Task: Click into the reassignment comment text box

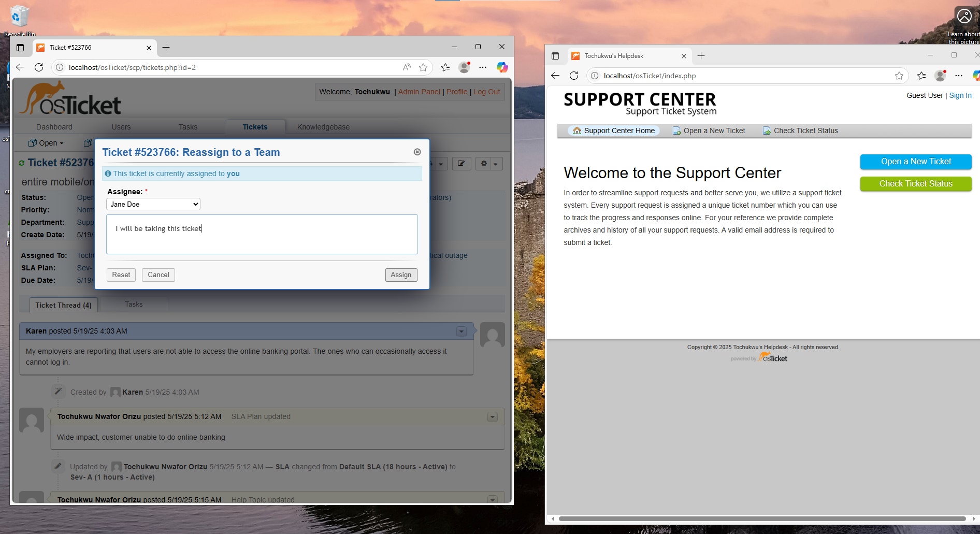Action: click(x=262, y=234)
